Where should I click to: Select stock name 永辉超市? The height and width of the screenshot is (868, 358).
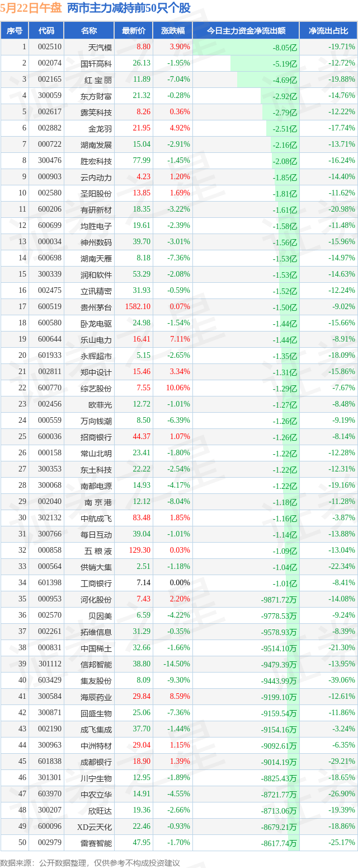[x=96, y=356]
